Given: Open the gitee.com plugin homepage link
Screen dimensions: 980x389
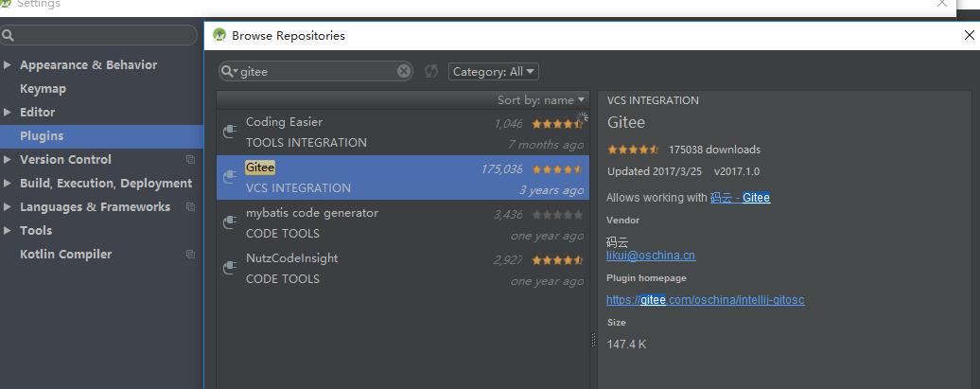Looking at the screenshot, I should click(705, 300).
